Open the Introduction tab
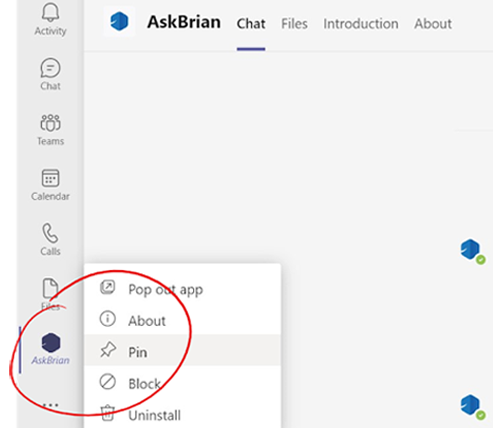 (361, 24)
